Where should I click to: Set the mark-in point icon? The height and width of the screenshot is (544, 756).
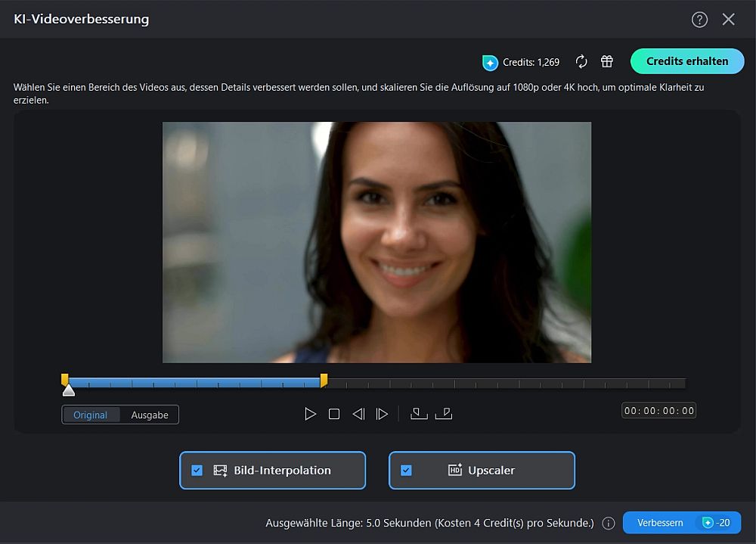point(419,414)
